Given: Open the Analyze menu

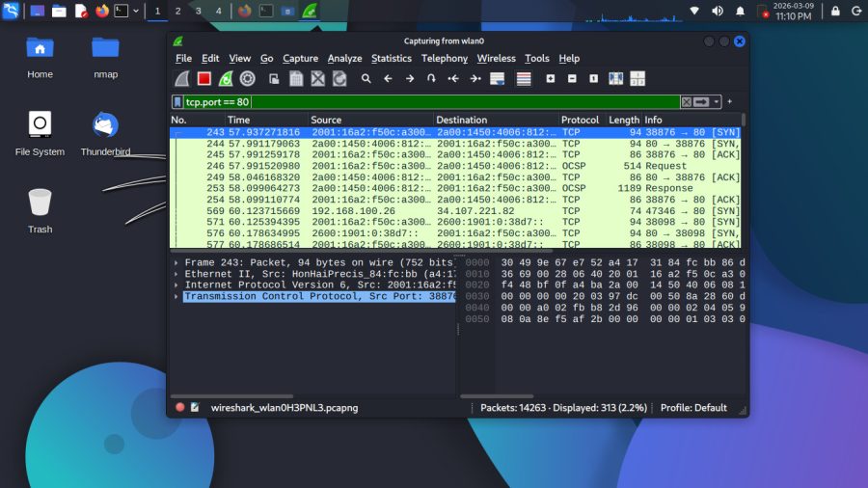Looking at the screenshot, I should point(344,59).
